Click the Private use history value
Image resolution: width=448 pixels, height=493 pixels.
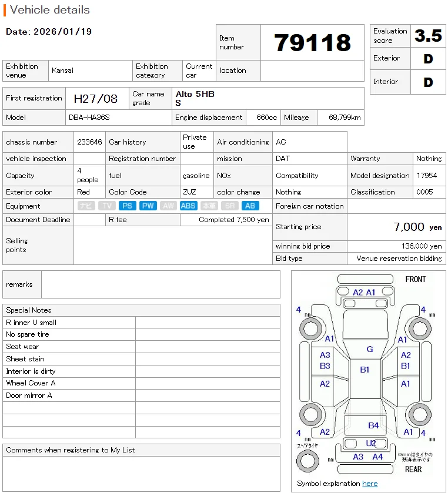(195, 142)
